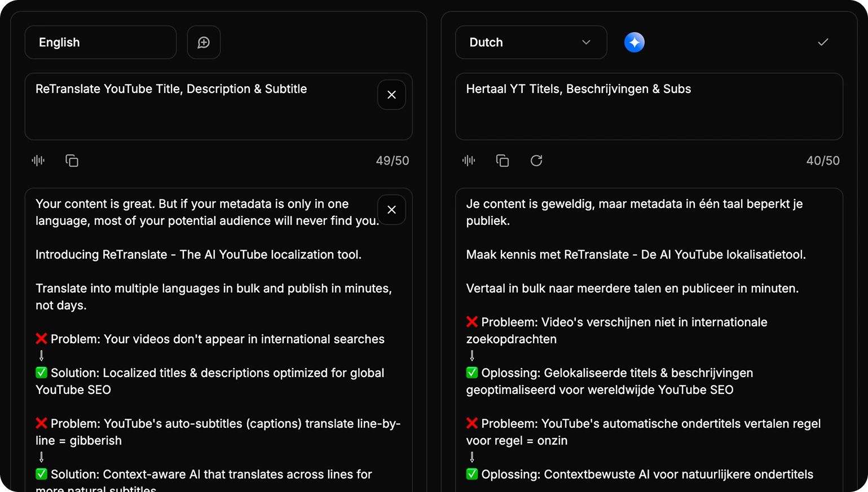868x492 pixels.
Task: Click the 40/50 Dutch character counter
Action: click(x=823, y=161)
